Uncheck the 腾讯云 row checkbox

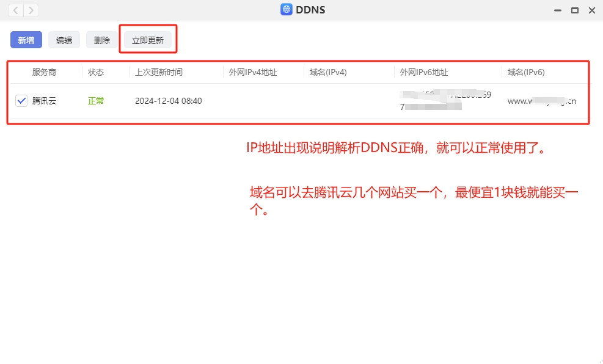click(21, 101)
